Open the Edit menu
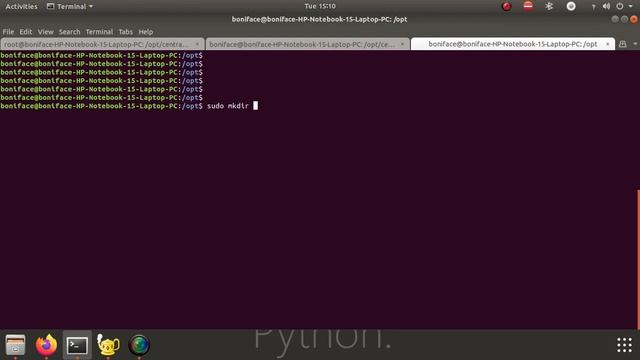 point(26,31)
